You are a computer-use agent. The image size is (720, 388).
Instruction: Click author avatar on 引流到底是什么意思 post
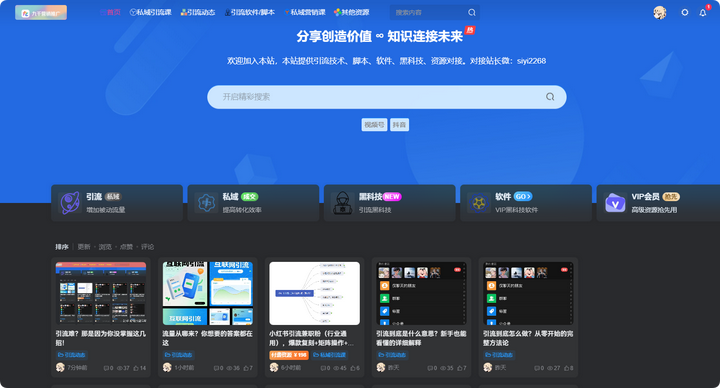click(x=381, y=367)
